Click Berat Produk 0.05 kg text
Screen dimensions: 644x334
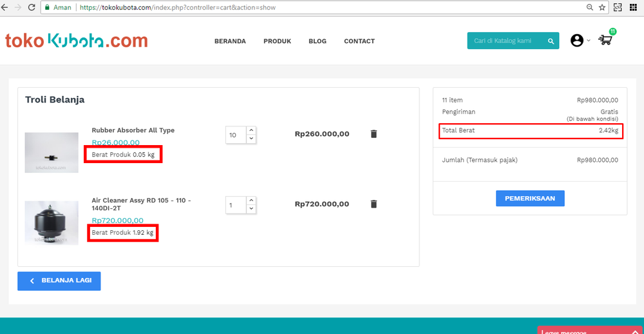(x=123, y=154)
